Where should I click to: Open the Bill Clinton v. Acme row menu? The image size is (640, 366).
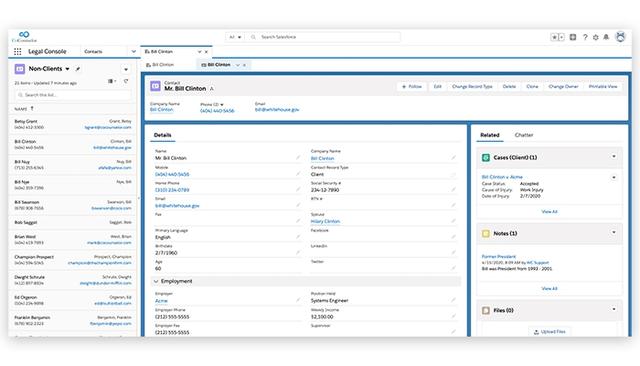click(x=613, y=177)
